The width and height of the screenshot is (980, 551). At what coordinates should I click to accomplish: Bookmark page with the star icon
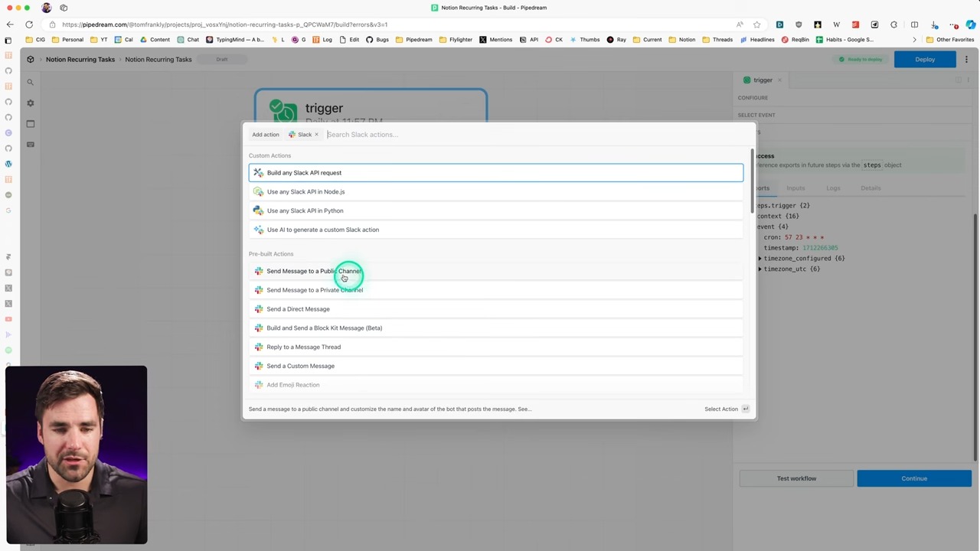pyautogui.click(x=756, y=24)
